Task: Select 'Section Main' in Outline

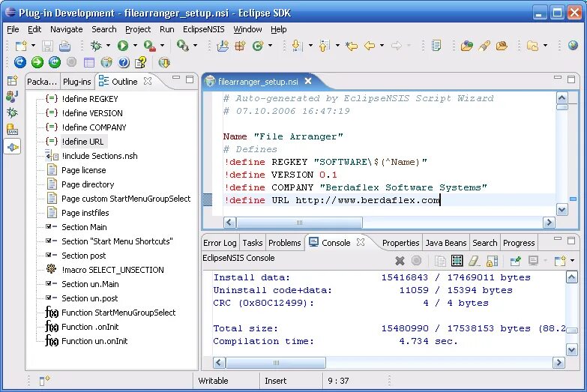Action: pyautogui.click(x=84, y=227)
